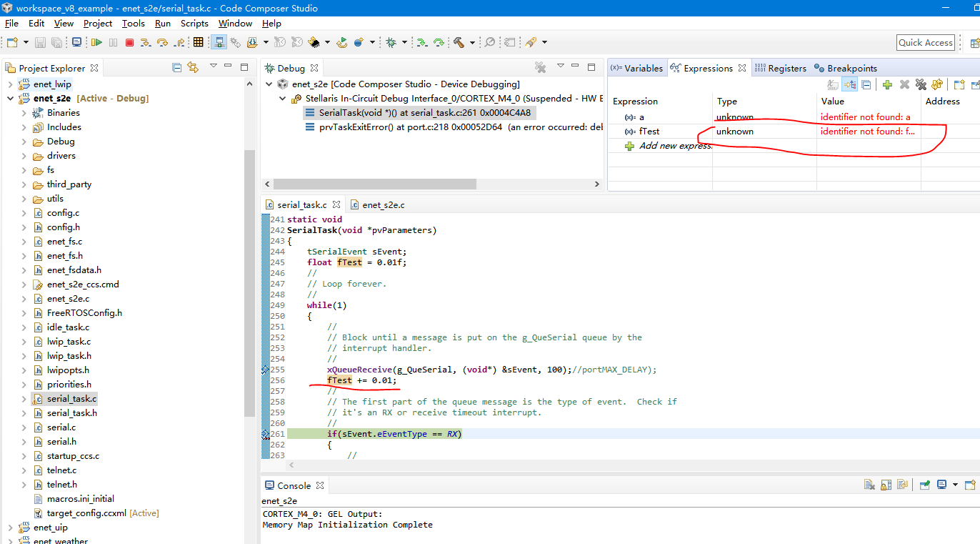Image resolution: width=980 pixels, height=544 pixels.
Task: Click the Build hammer icon
Action: point(459,43)
